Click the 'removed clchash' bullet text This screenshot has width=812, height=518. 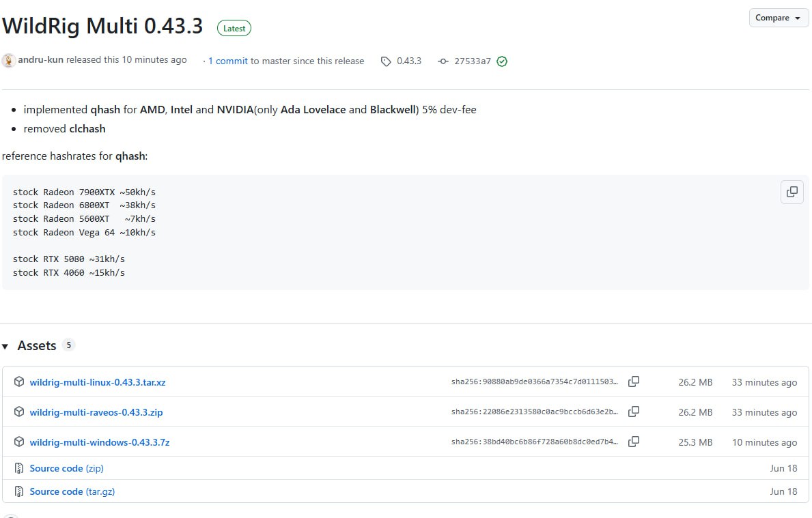click(64, 129)
